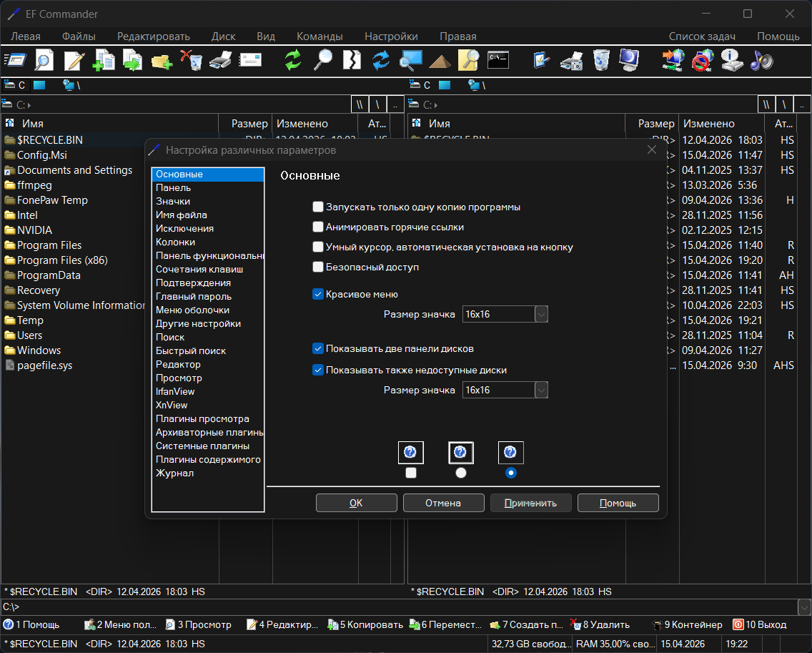812x653 pixels.
Task: Open the 'Левая' menu
Action: pos(26,36)
